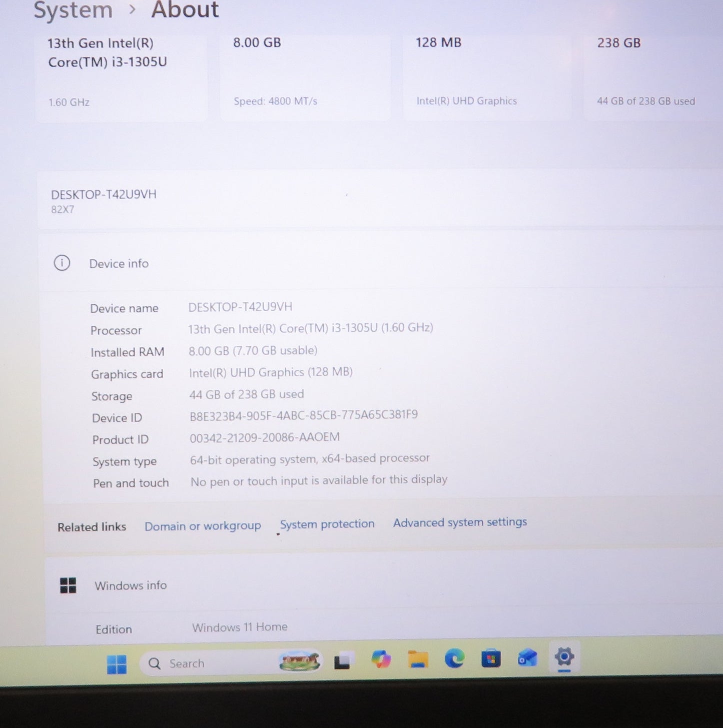Click the Edition value Windows 11 Home
The image size is (723, 728).
coord(240,627)
